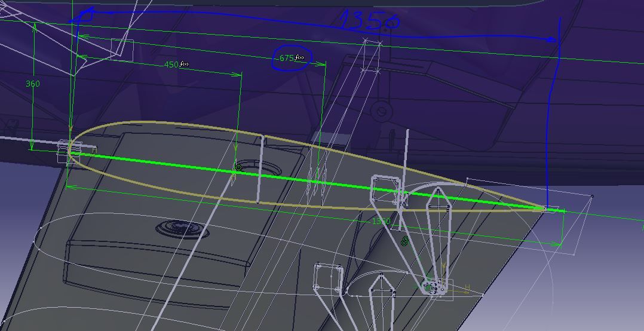644x331 pixels.
Task: Select the green 1350 chord length dimension
Action: 381,222
